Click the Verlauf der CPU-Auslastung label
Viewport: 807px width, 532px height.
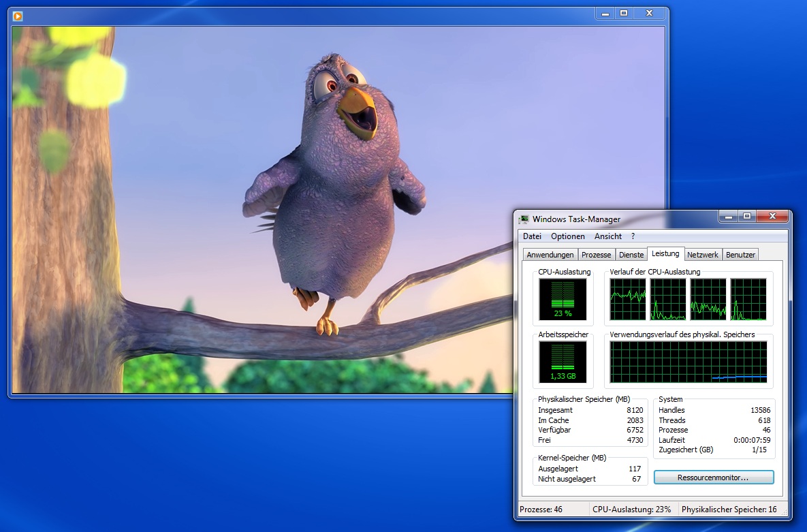pyautogui.click(x=654, y=272)
